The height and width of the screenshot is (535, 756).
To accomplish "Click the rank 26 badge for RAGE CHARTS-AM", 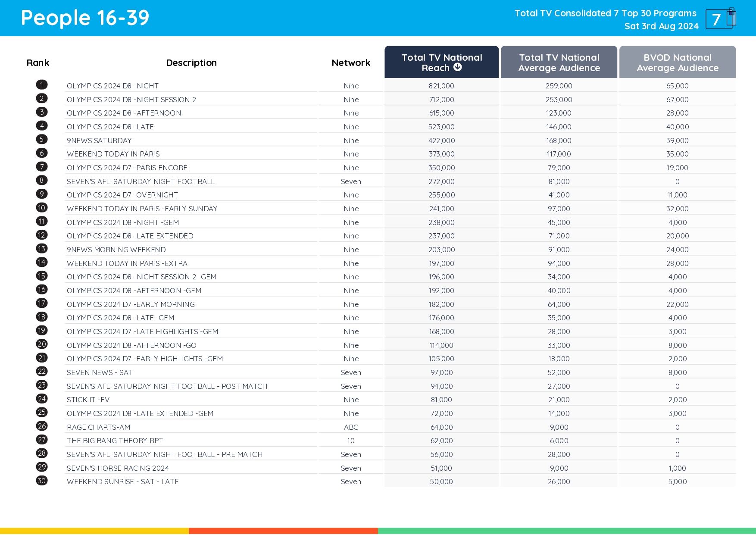I will coord(41,426).
